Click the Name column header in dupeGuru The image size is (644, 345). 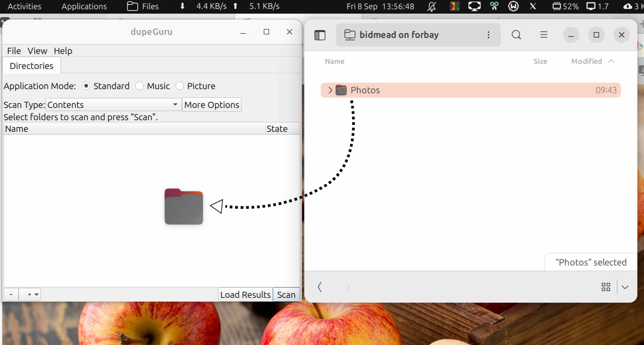coord(134,129)
